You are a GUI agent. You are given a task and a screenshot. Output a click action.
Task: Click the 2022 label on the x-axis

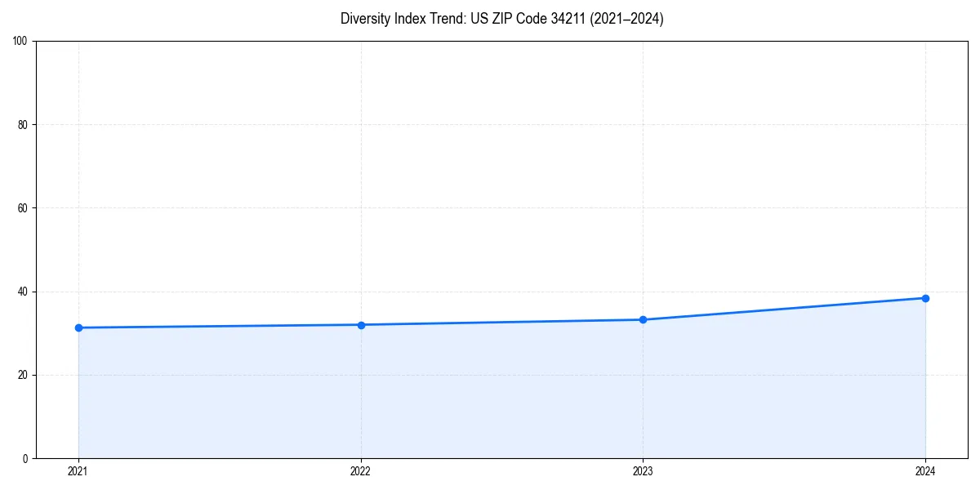(360, 471)
